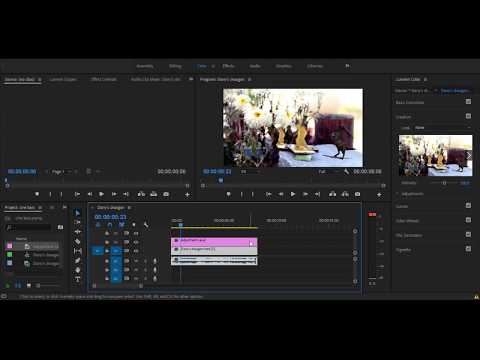This screenshot has width=480, height=360.
Task: Click the Lift button in Program monitor
Action: point(332,194)
